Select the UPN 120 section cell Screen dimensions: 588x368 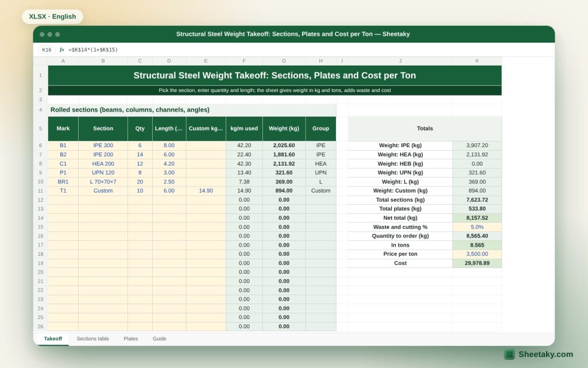[x=103, y=172]
